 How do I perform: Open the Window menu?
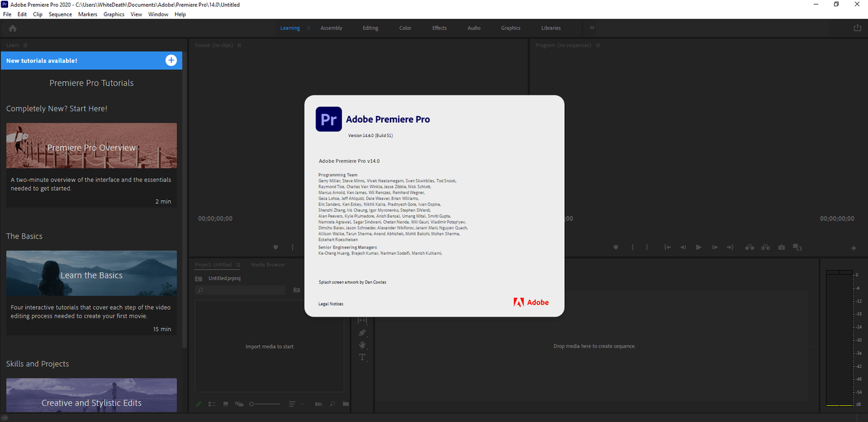click(x=158, y=14)
